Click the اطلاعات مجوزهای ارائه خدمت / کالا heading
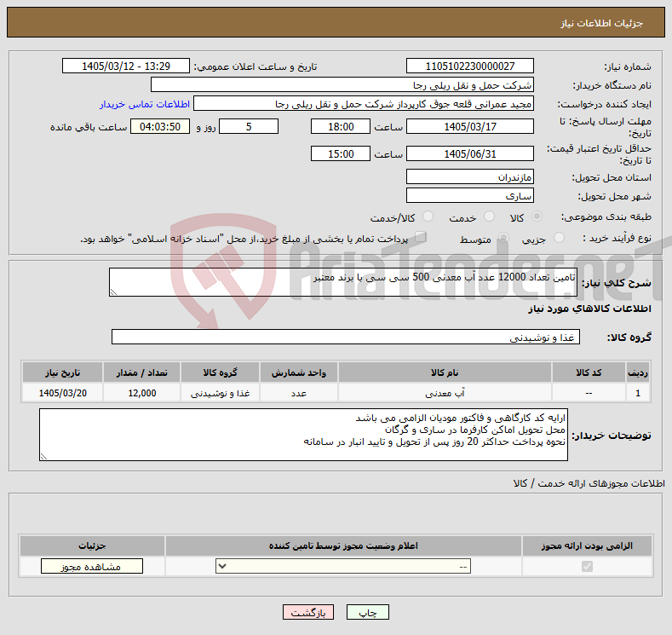 (x=589, y=483)
